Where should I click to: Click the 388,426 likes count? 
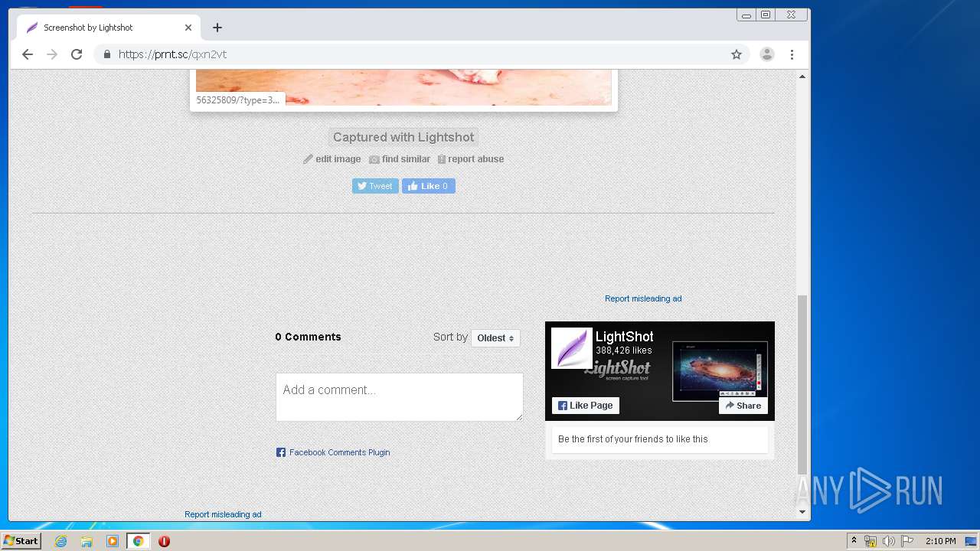(624, 350)
